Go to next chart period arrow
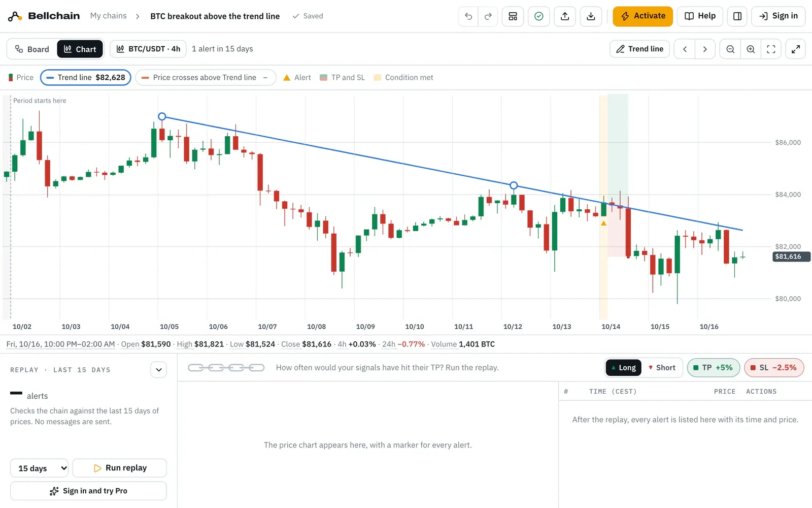 point(705,49)
